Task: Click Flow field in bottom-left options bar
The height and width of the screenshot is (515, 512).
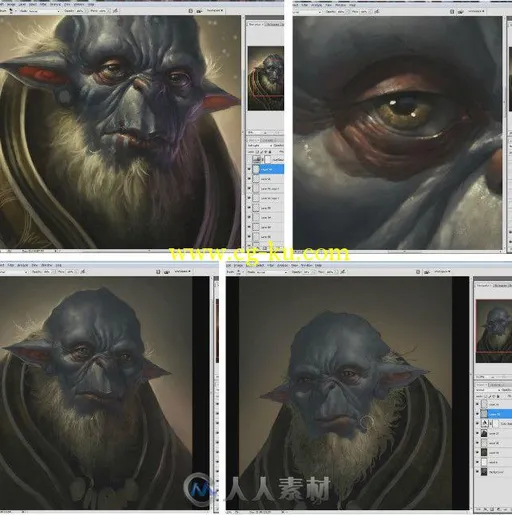Action: click(x=70, y=272)
